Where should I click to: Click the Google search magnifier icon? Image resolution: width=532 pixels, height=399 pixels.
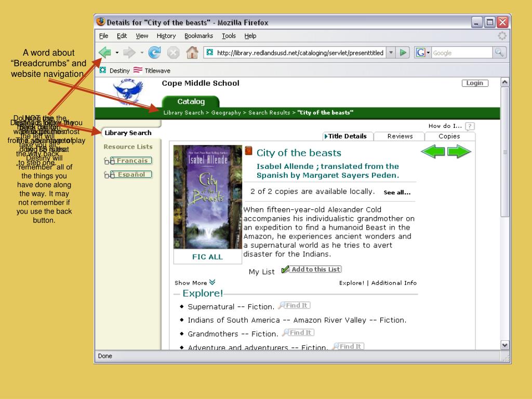point(499,52)
